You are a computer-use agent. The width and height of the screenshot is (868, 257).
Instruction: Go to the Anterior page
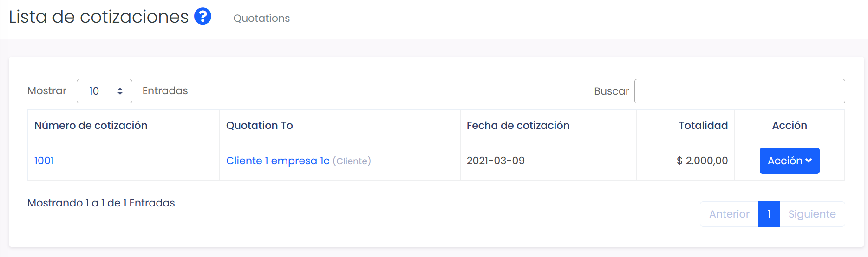729,214
